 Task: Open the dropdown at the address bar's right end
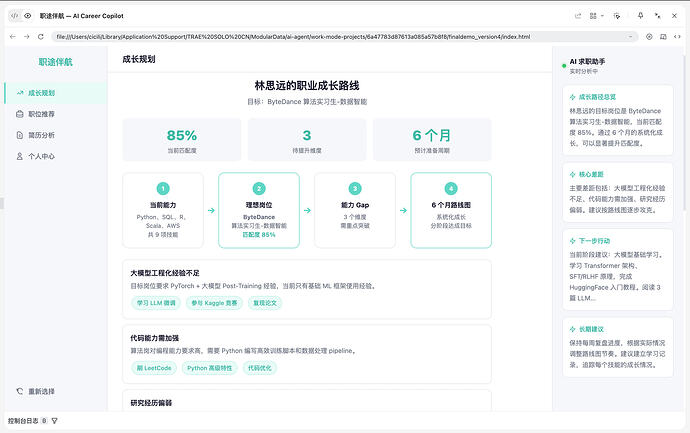pyautogui.click(x=631, y=37)
